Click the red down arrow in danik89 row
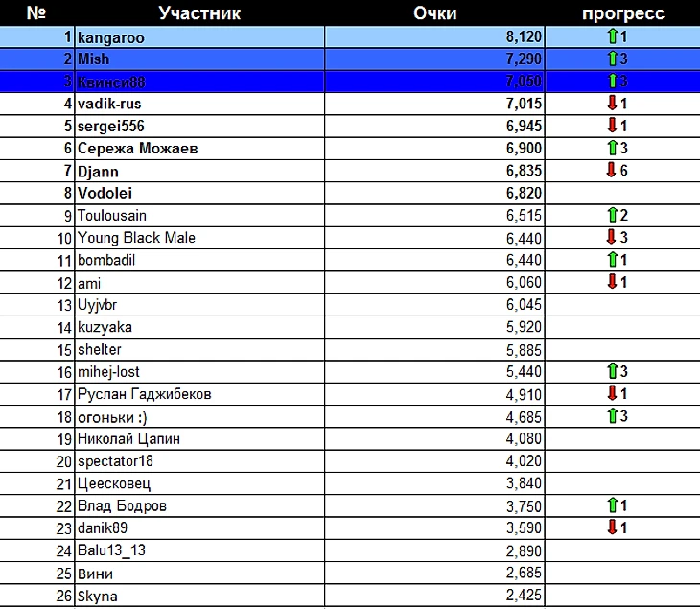 (610, 527)
